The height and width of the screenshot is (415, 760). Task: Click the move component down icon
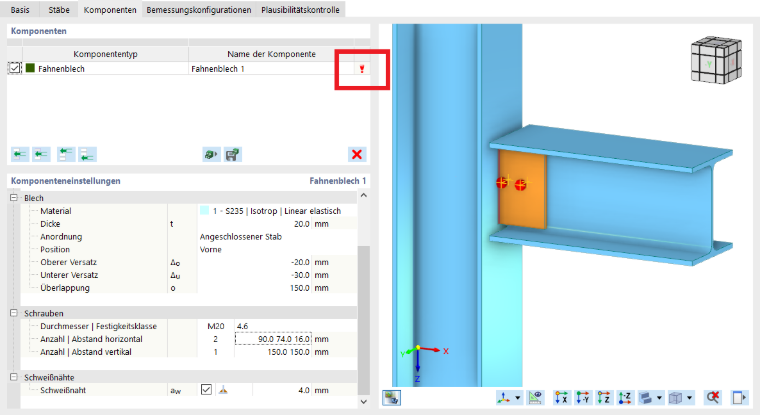[88, 155]
